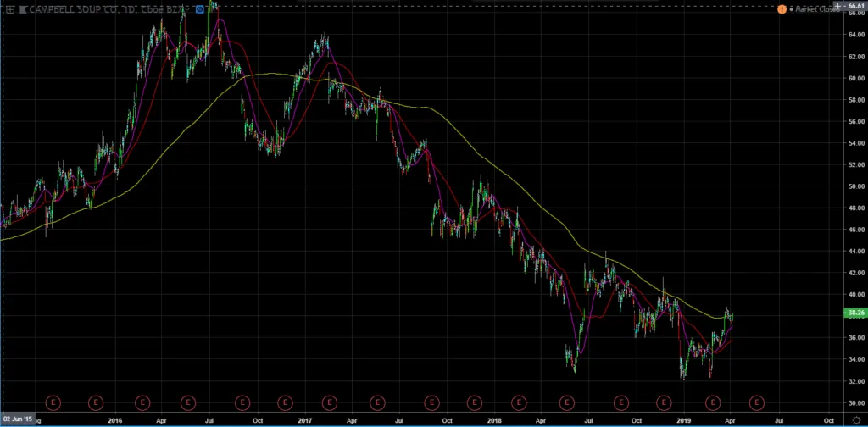Click the Market Closed status label
The height and width of the screenshot is (427, 868).
(817, 9)
